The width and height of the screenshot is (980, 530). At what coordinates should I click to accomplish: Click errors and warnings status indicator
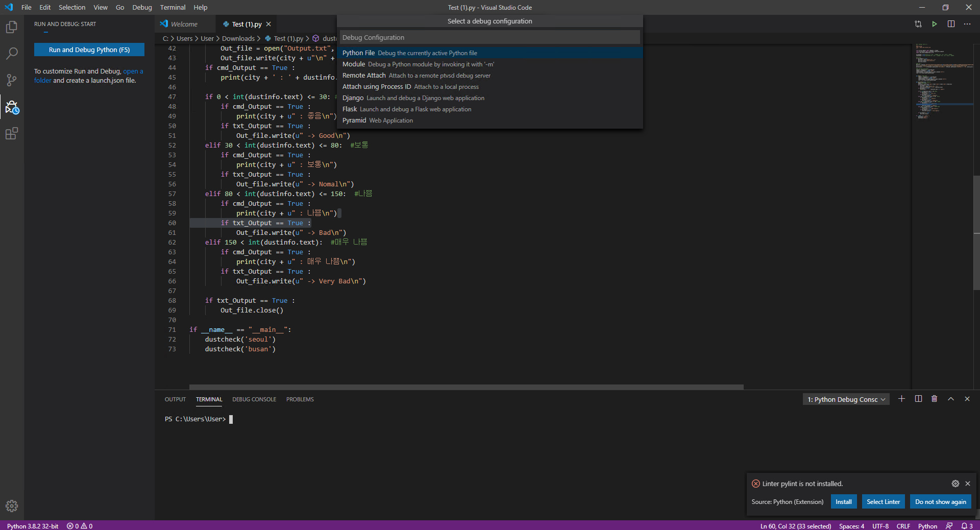click(80, 526)
